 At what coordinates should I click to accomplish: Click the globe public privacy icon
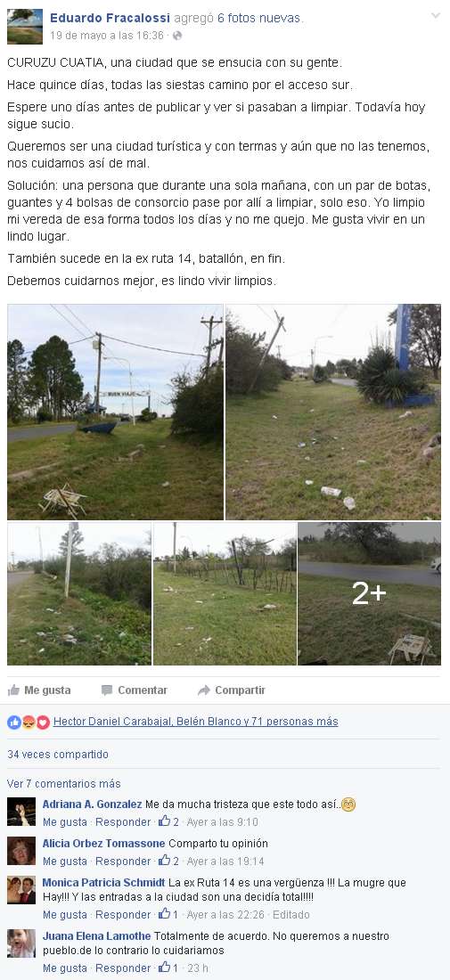pos(177,36)
